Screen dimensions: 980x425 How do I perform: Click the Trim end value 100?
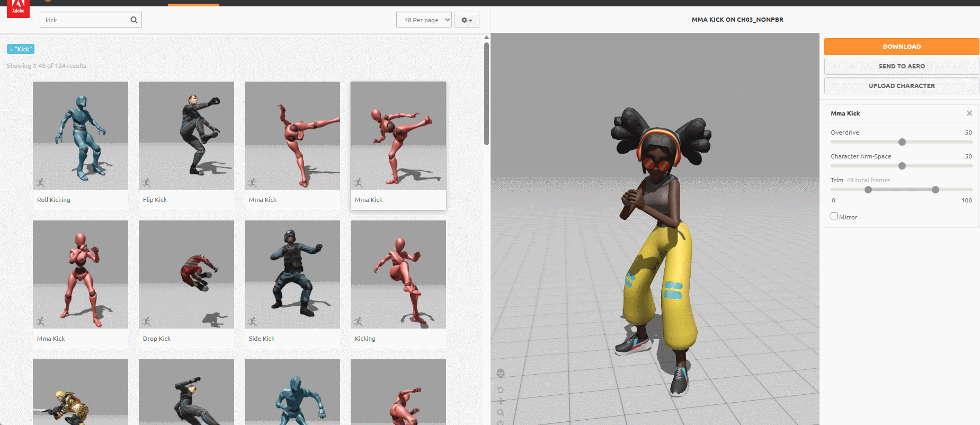967,200
